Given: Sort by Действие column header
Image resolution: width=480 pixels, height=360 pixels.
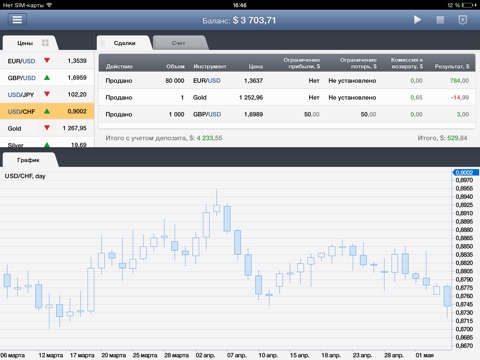Looking at the screenshot, I should [x=119, y=66].
